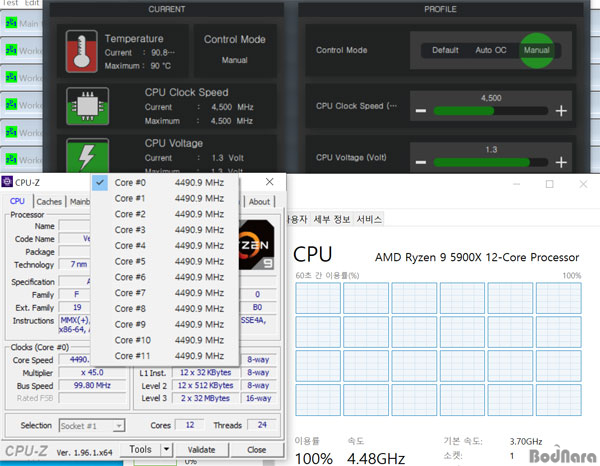Select checked Core #0 entry
Screen dimensions: 600x466
(165, 182)
